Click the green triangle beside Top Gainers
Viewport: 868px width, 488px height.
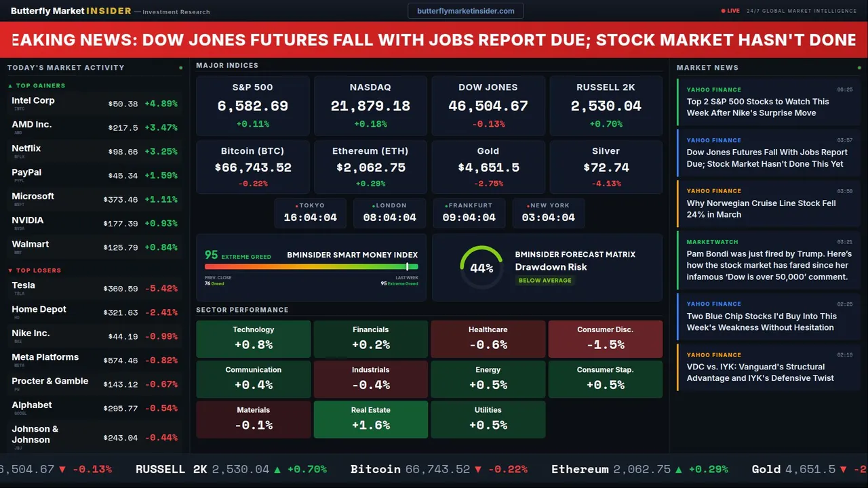pos(10,86)
